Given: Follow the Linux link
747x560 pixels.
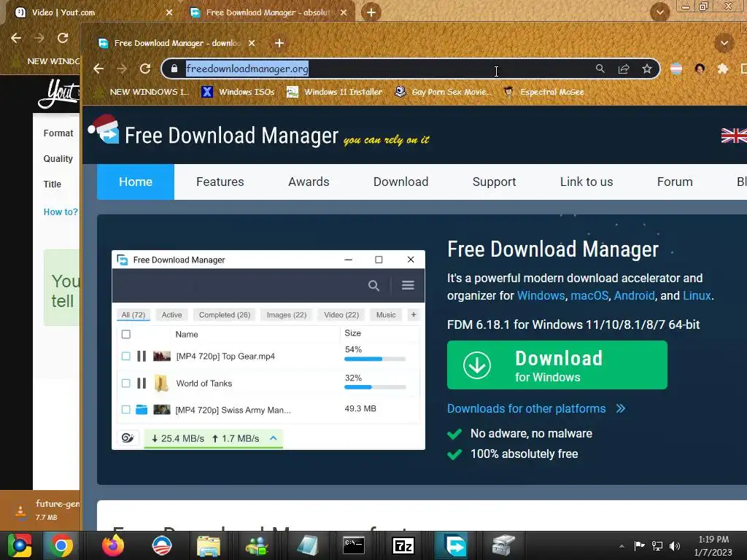Looking at the screenshot, I should coord(697,296).
